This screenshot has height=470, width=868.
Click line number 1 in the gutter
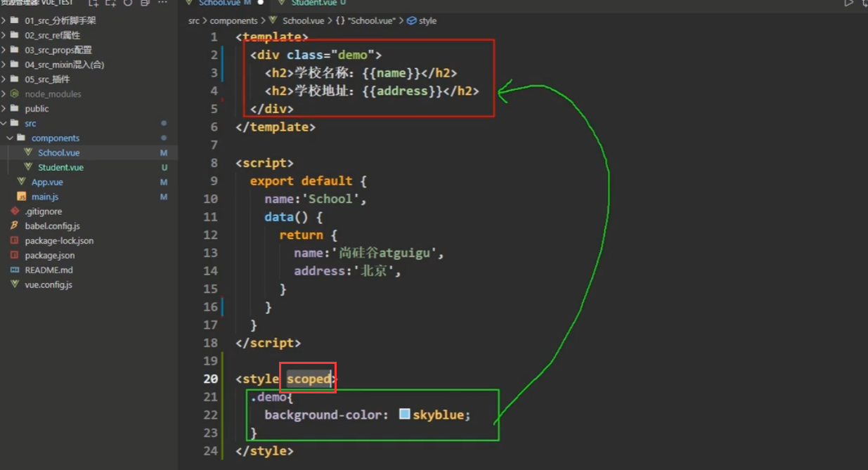(x=214, y=37)
